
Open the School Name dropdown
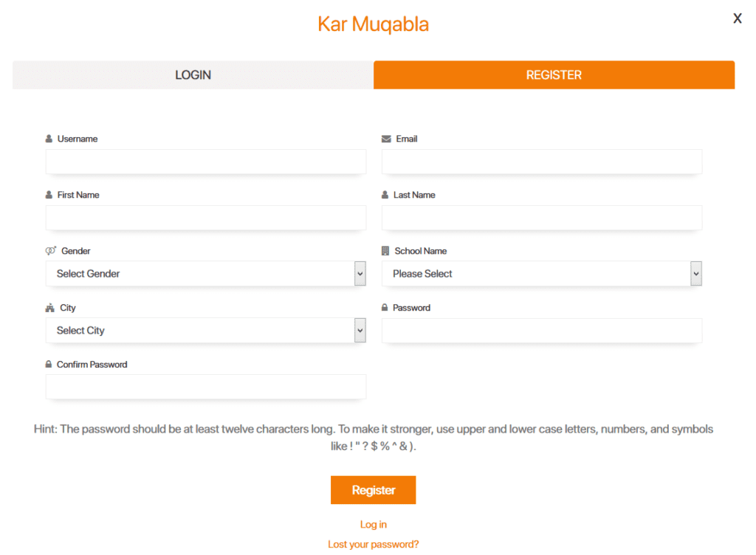(x=541, y=273)
